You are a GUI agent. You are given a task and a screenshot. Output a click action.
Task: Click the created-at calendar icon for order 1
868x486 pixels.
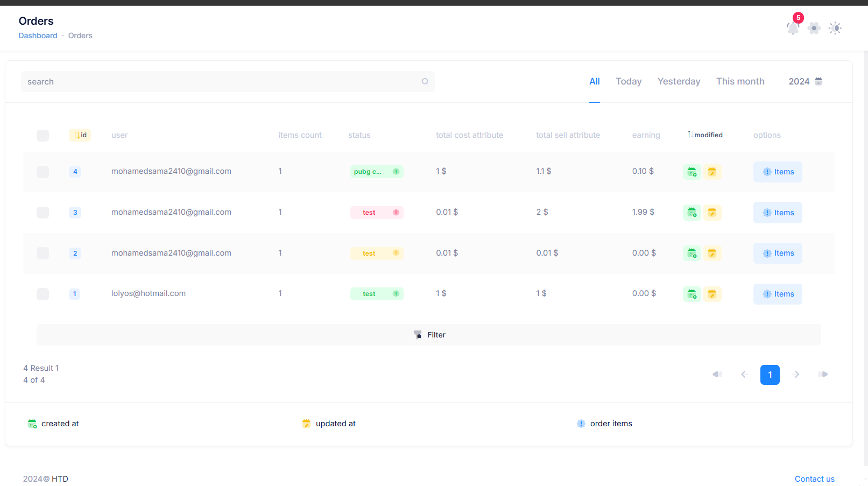coord(692,294)
